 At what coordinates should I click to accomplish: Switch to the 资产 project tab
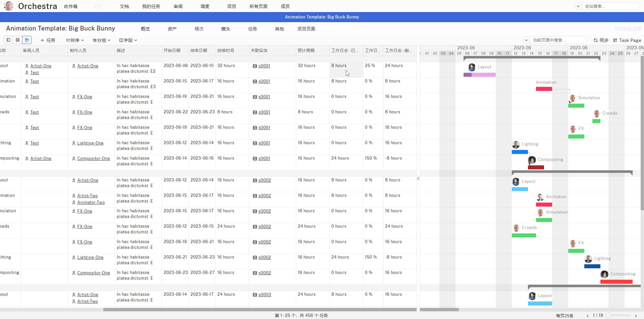tap(172, 29)
